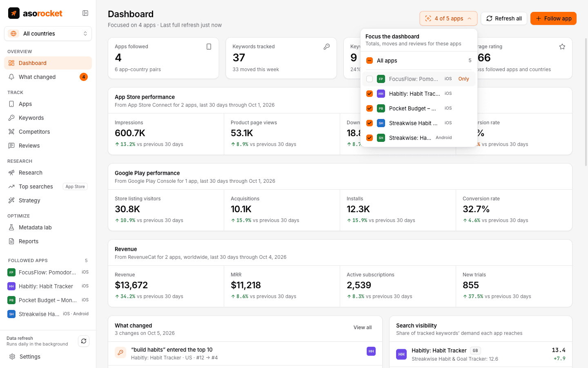Click the Metadata lab flask icon
The width and height of the screenshot is (588, 368).
11,227
